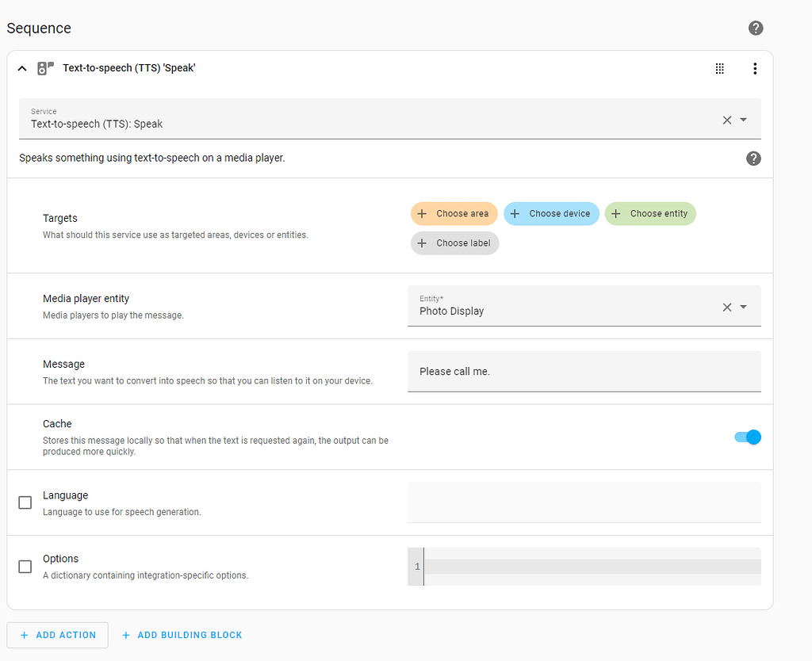This screenshot has height=661, width=812.
Task: Click the plus icon on Choose area
Action: click(x=421, y=213)
